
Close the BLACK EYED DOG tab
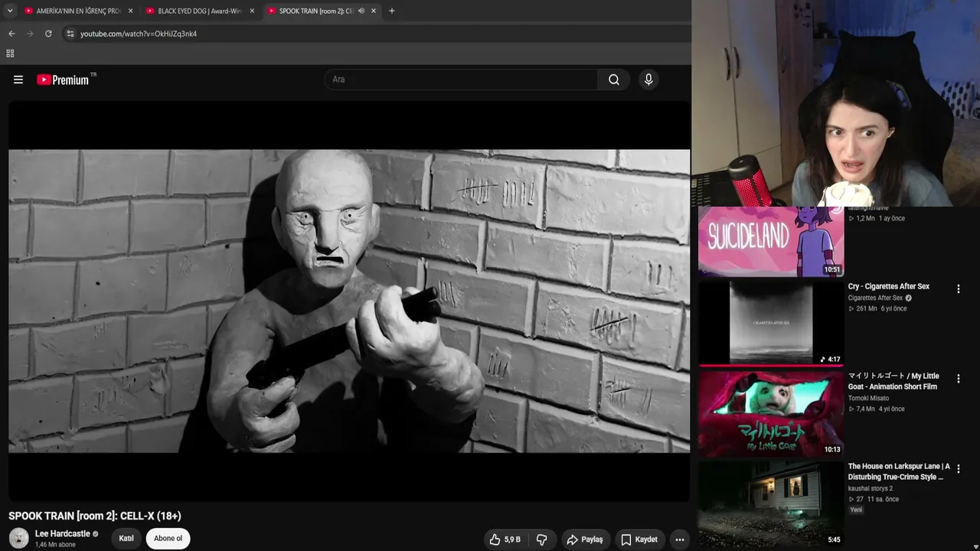(252, 11)
